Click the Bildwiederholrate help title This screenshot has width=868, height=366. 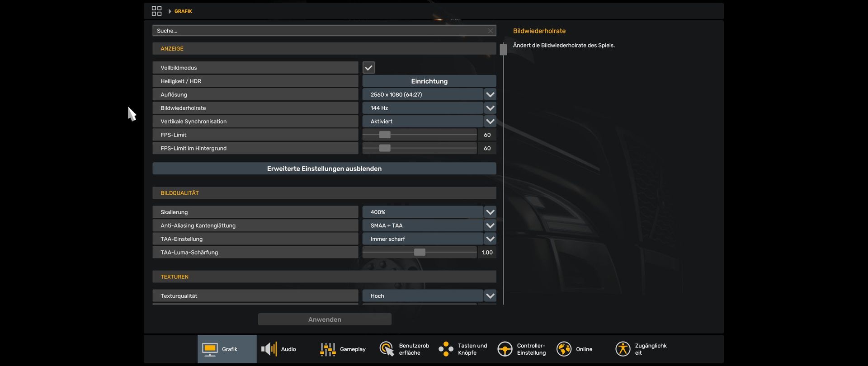click(539, 31)
